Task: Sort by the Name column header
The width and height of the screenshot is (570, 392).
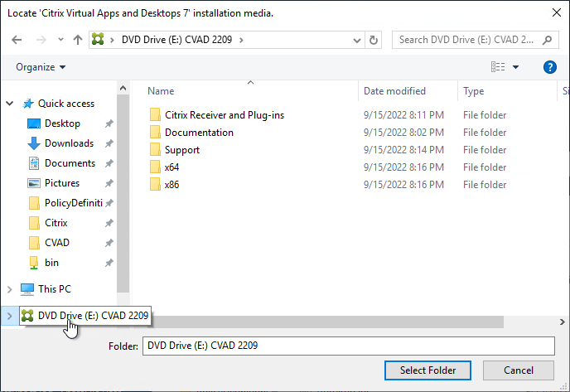Action: (161, 91)
